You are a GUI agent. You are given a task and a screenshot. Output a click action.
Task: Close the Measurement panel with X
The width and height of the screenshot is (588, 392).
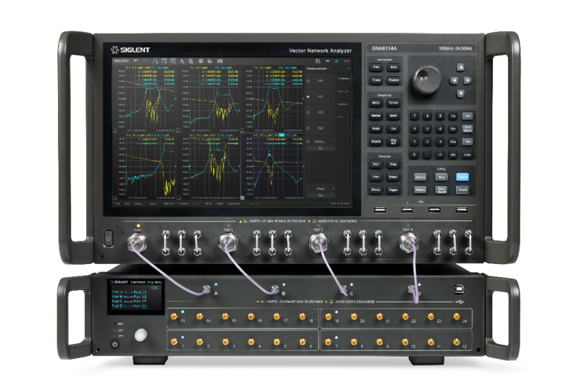coord(349,68)
